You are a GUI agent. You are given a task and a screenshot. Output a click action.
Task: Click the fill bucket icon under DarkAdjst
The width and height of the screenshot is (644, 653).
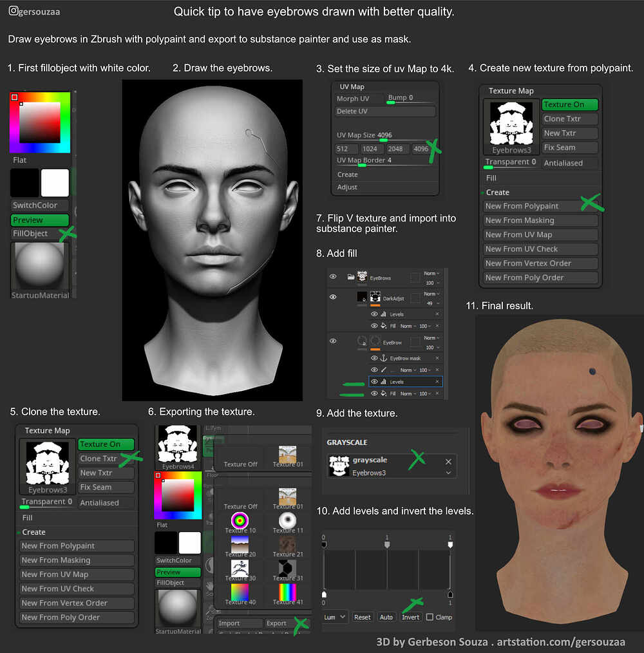[383, 326]
